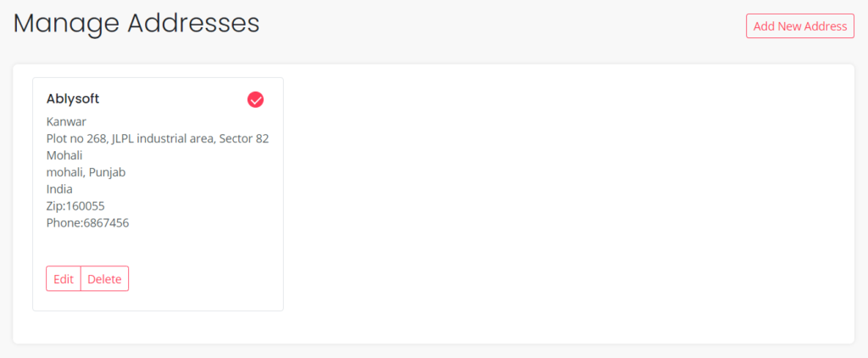Delete the Ablysoft address
Image resolution: width=868 pixels, height=358 pixels.
click(104, 279)
